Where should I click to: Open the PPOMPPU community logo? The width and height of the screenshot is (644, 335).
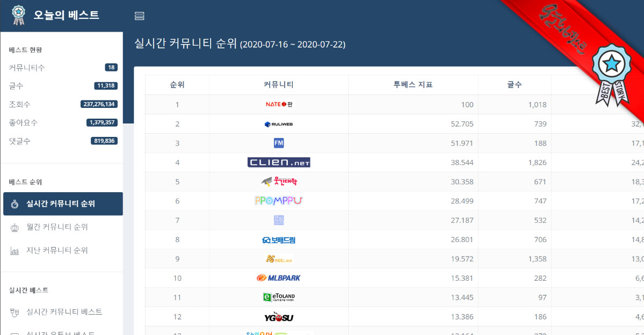(279, 201)
